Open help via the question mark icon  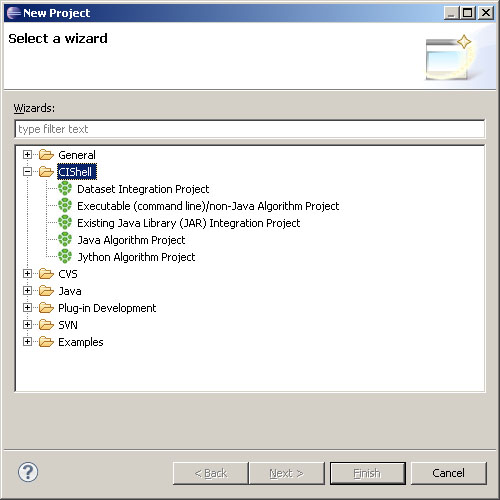(x=28, y=472)
